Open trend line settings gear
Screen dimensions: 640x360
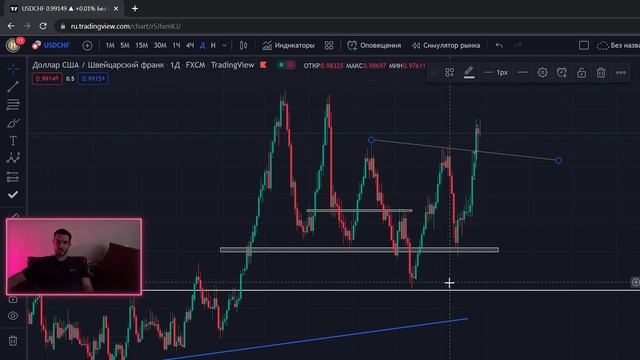point(542,73)
